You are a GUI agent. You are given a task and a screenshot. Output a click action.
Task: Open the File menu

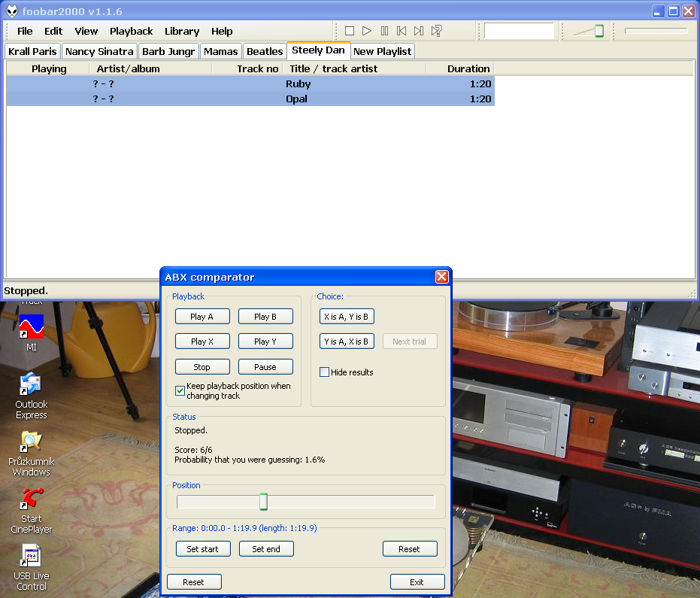[x=25, y=32]
